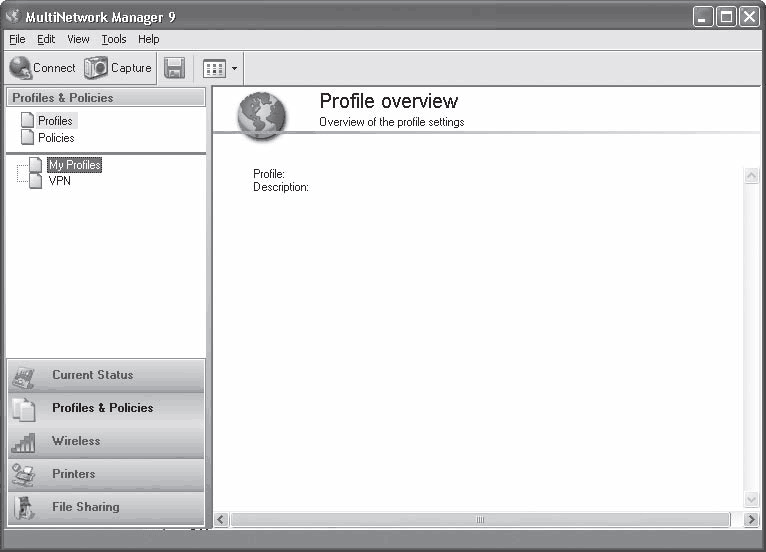Select the VPN profile tree item
Viewport: 766px width, 552px height.
click(60, 181)
